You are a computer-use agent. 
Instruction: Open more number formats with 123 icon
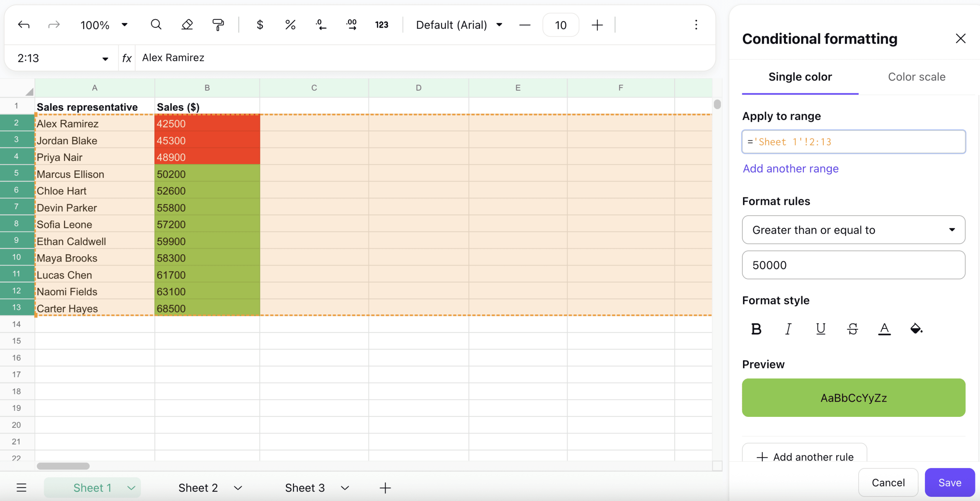[x=382, y=24]
